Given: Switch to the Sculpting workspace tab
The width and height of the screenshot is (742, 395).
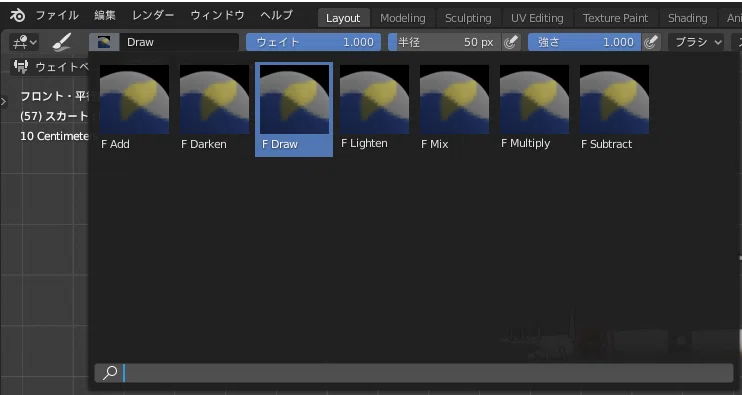Looking at the screenshot, I should tap(468, 18).
